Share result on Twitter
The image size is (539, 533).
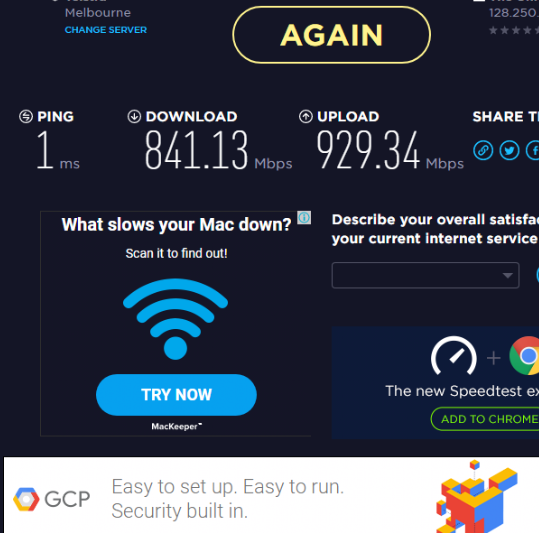(x=509, y=150)
